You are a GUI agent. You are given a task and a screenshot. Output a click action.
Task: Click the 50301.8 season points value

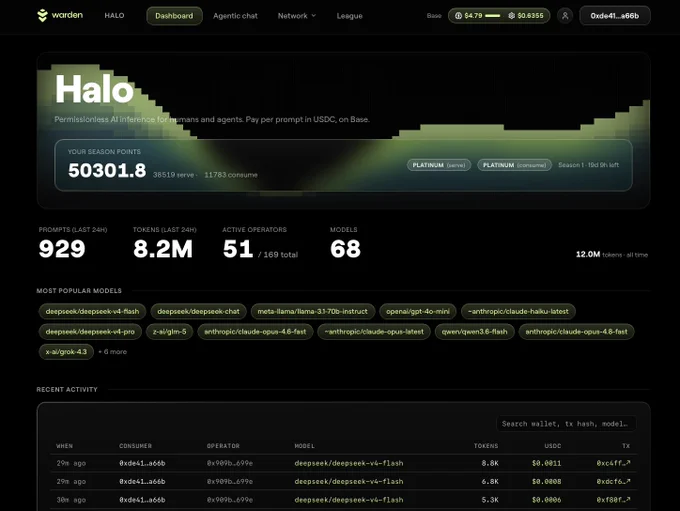click(107, 170)
